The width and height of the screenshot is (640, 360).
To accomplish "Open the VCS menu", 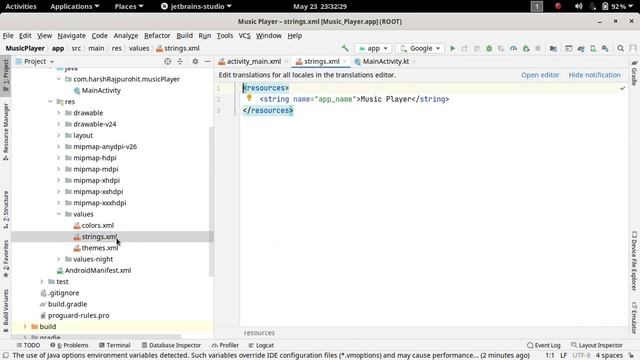I will [x=244, y=36].
